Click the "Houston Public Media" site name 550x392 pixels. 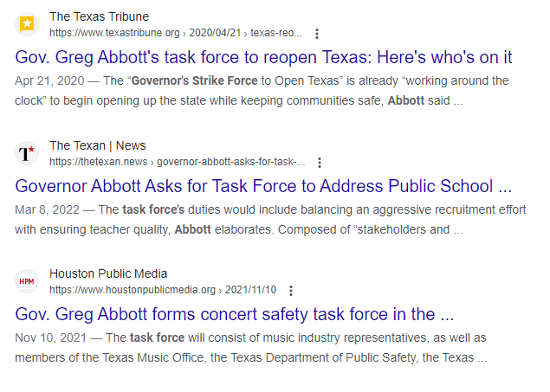108,273
